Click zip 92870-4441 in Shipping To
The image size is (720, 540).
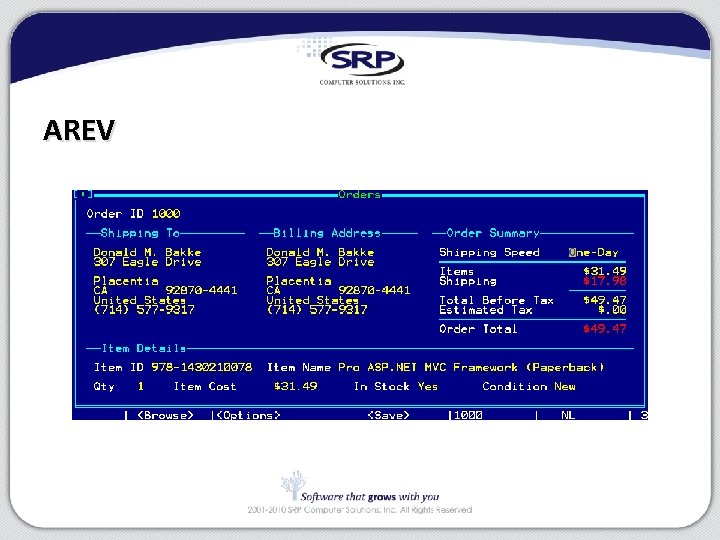(201, 290)
